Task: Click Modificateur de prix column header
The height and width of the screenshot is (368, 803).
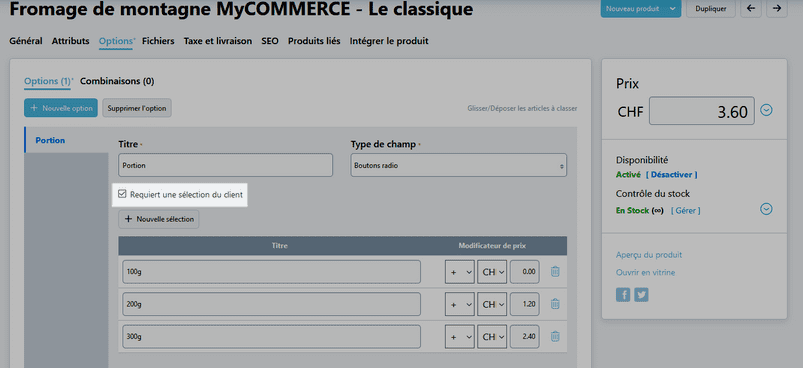Action: 492,246
